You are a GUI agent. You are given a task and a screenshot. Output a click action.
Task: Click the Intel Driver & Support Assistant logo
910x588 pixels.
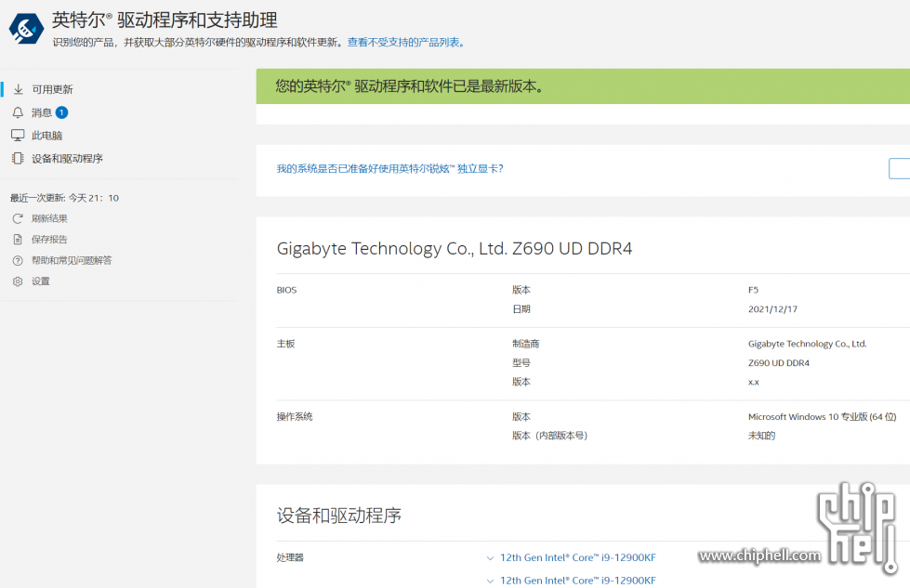pos(26,29)
